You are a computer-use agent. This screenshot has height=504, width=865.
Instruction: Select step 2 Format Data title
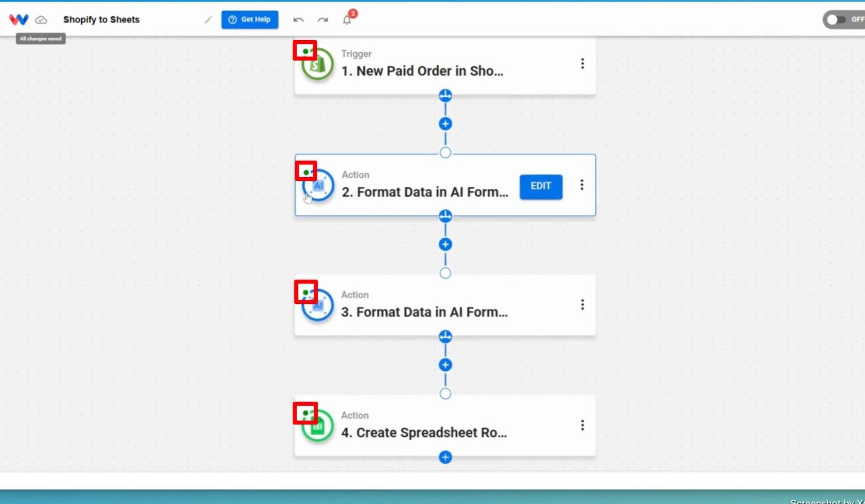pyautogui.click(x=425, y=192)
